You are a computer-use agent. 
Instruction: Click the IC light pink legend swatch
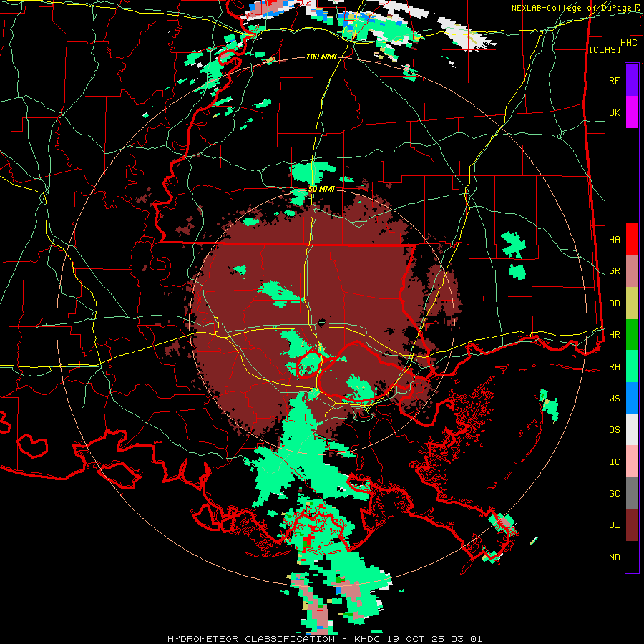coord(632,462)
